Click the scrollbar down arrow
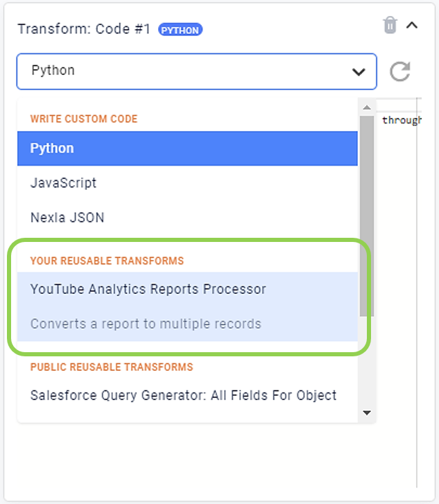The height and width of the screenshot is (504, 439). [367, 412]
